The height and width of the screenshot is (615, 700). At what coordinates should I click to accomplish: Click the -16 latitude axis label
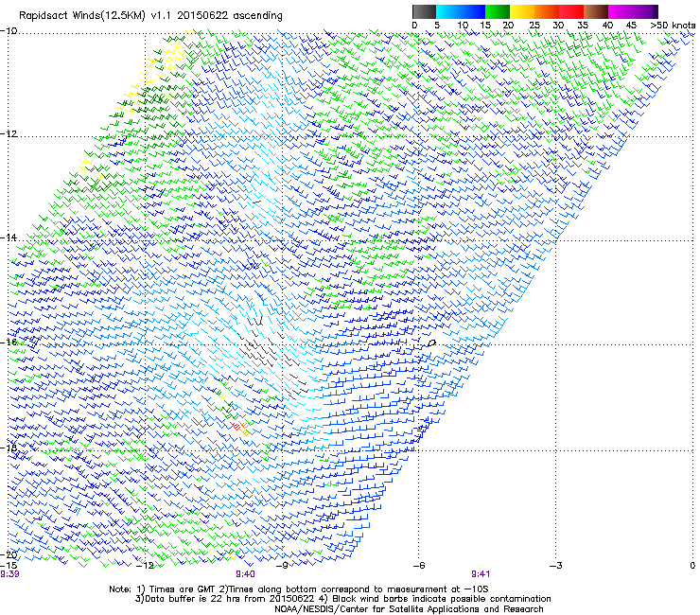(x=9, y=343)
